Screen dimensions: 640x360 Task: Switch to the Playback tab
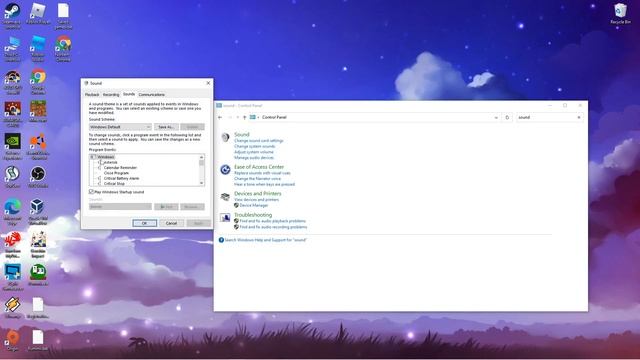pos(92,94)
